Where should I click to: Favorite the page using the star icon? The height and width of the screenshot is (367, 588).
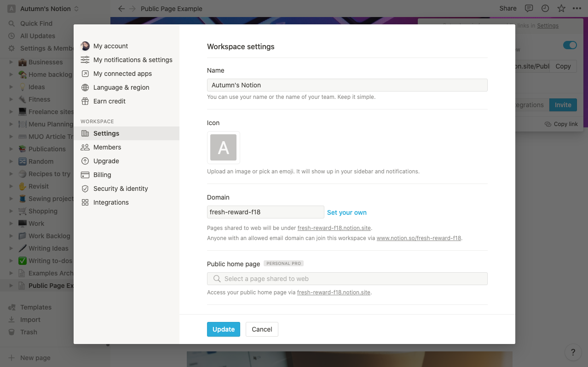[x=561, y=8]
